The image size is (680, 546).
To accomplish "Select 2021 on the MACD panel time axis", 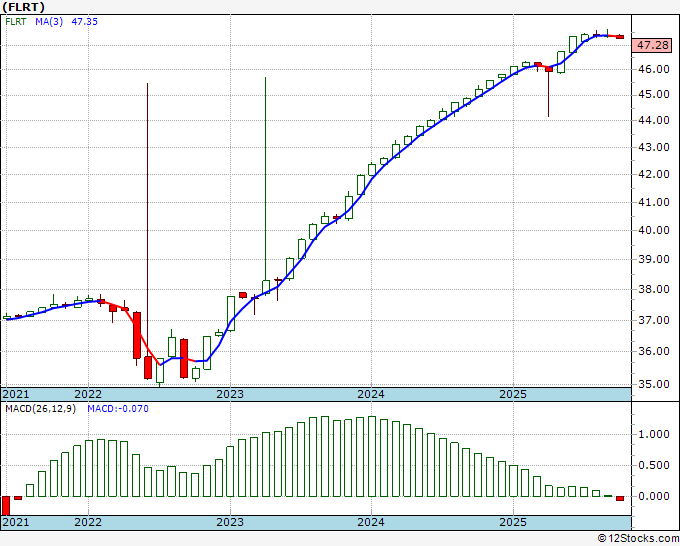I will click(16, 521).
